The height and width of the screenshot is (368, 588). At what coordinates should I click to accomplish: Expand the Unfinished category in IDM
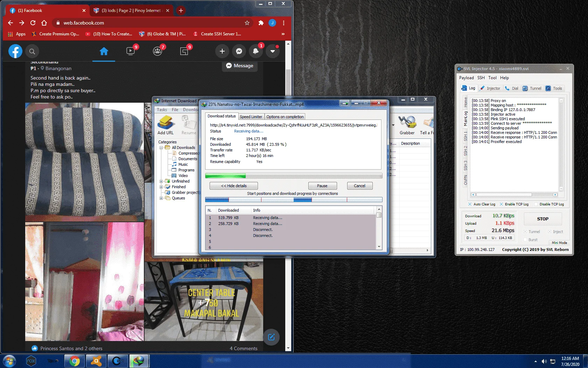click(x=161, y=181)
